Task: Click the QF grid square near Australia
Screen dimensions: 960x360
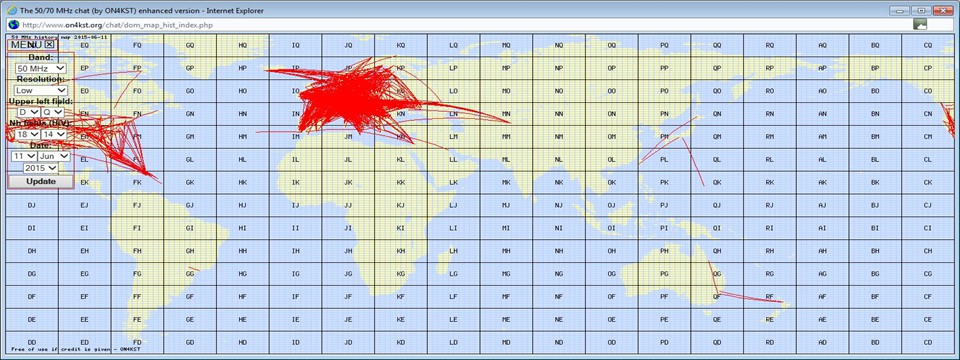Action: coord(717,297)
